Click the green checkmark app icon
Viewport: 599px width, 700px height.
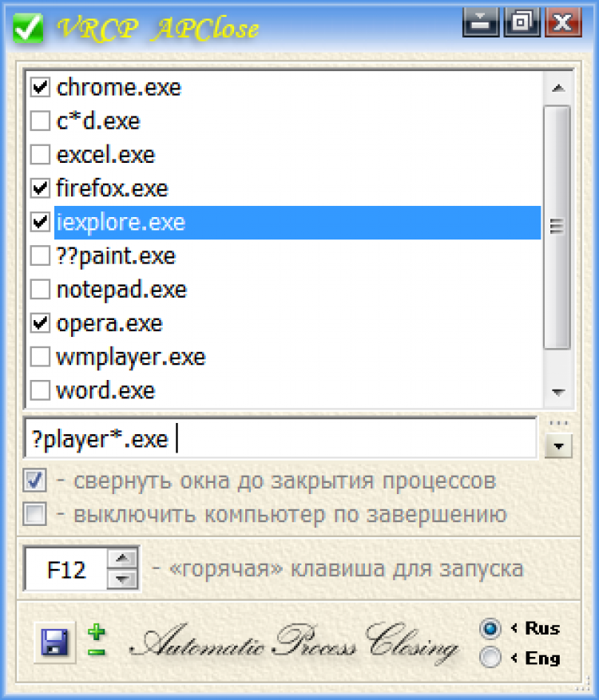pyautogui.click(x=28, y=28)
